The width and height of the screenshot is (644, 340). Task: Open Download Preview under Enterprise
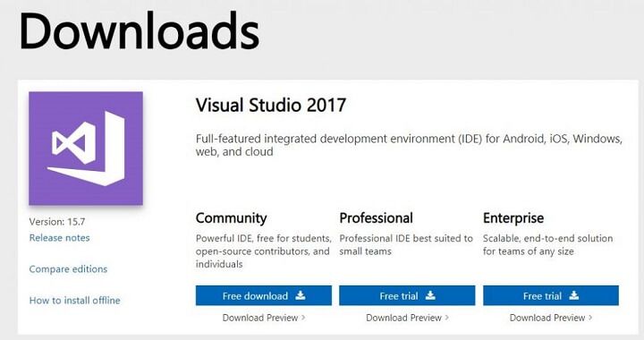(547, 318)
